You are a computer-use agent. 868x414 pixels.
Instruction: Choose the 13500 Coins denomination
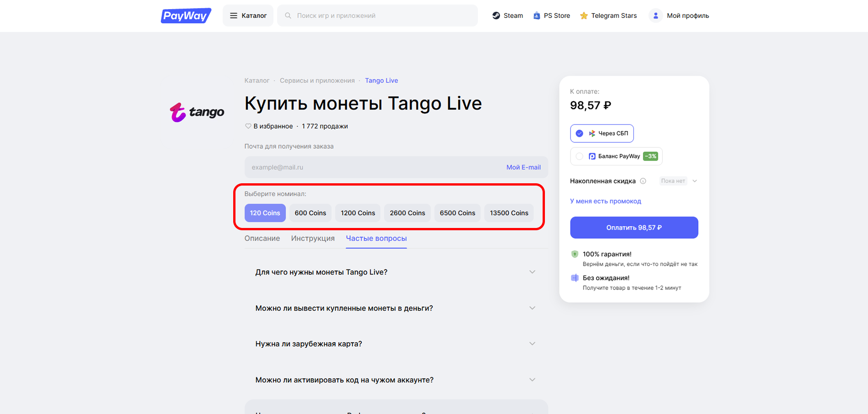[x=509, y=213]
